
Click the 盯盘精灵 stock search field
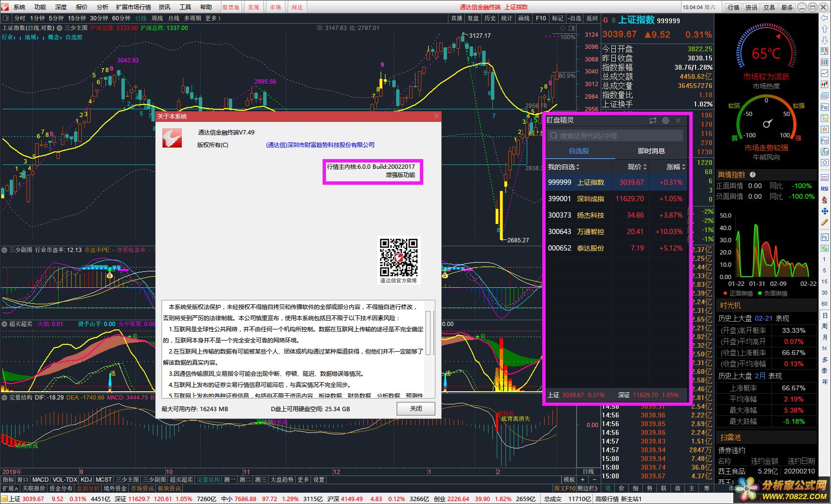point(615,136)
